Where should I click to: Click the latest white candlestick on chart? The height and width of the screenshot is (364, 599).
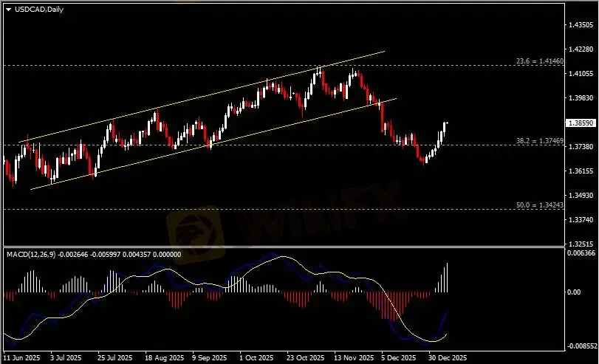click(x=445, y=127)
